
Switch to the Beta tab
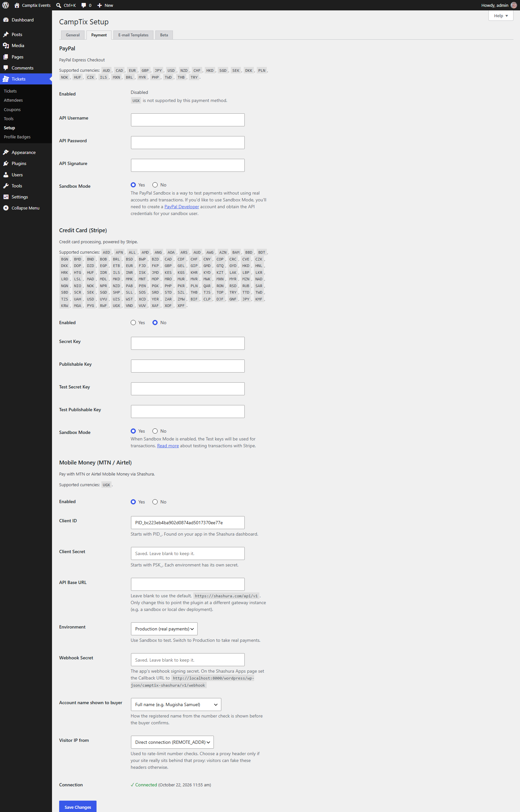[x=164, y=35]
